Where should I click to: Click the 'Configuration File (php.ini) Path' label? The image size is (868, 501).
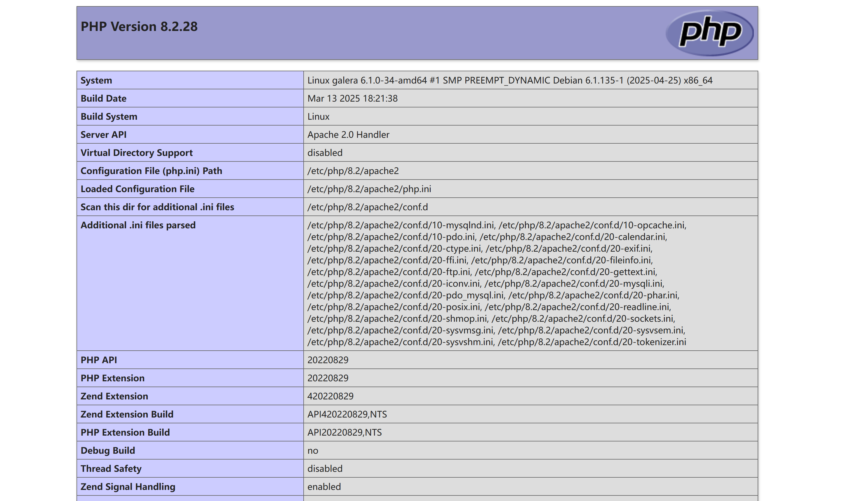(x=151, y=171)
